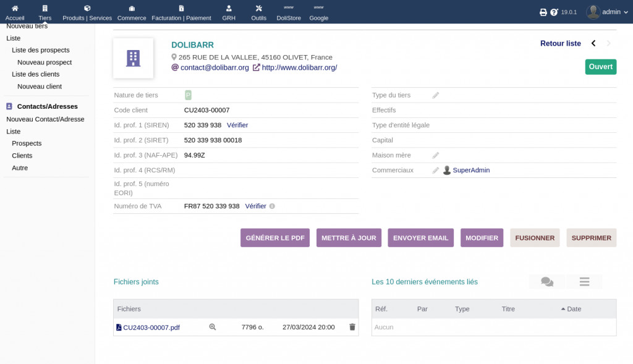633x364 pixels.
Task: Show events in list view icon
Action: click(x=584, y=282)
